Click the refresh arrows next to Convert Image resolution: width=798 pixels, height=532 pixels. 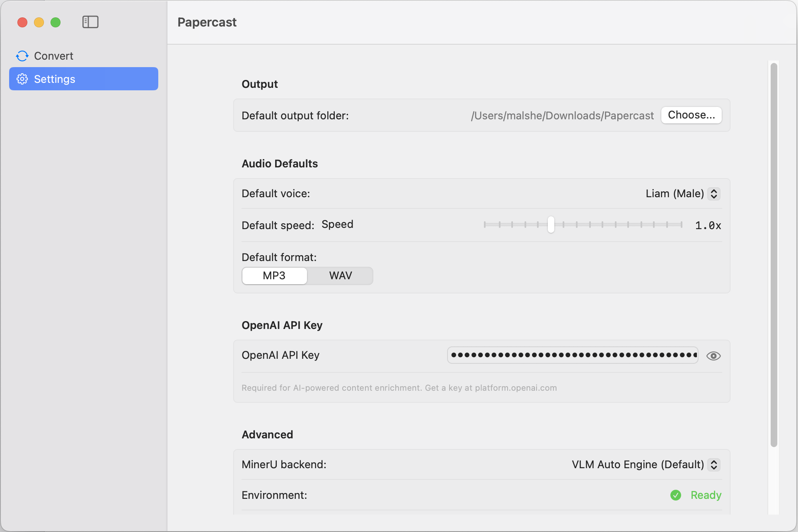(x=22, y=56)
